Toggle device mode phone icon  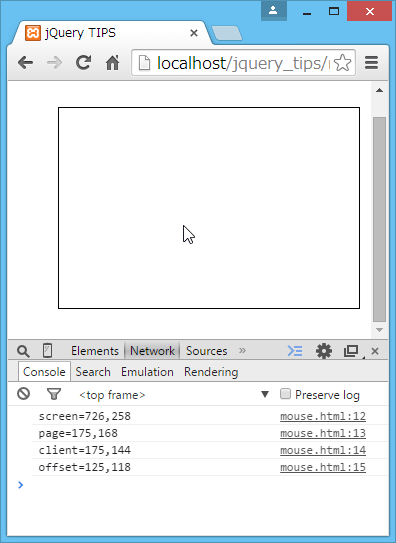[47, 350]
